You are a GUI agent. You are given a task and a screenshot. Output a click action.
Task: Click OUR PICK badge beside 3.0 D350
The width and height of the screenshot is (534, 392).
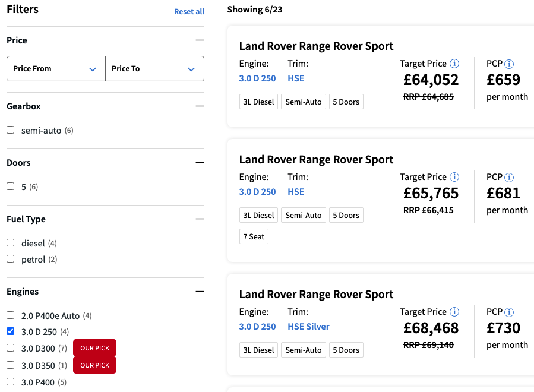pyautogui.click(x=94, y=365)
